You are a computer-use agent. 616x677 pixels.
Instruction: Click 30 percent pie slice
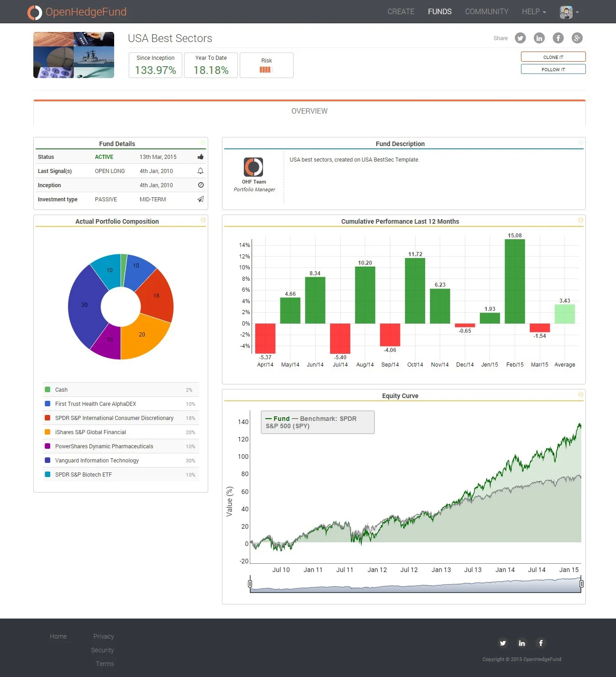pyautogui.click(x=84, y=305)
